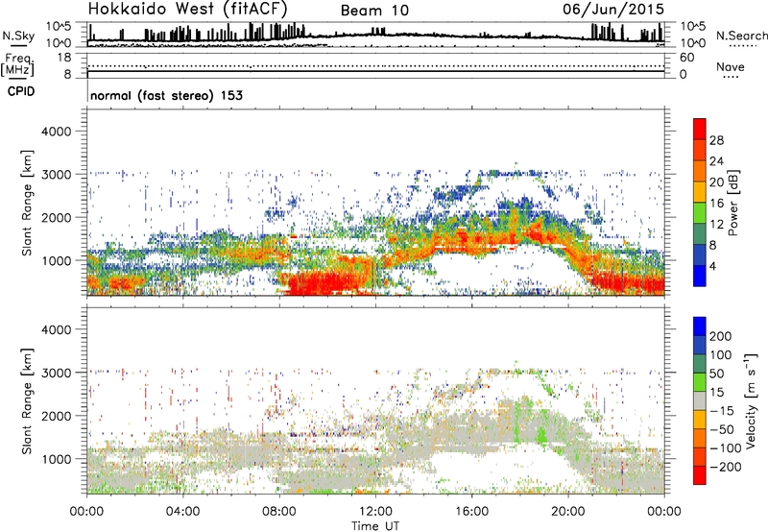Click the rightmost 00:00 time tick label
This screenshot has height=532, width=768.
click(664, 512)
